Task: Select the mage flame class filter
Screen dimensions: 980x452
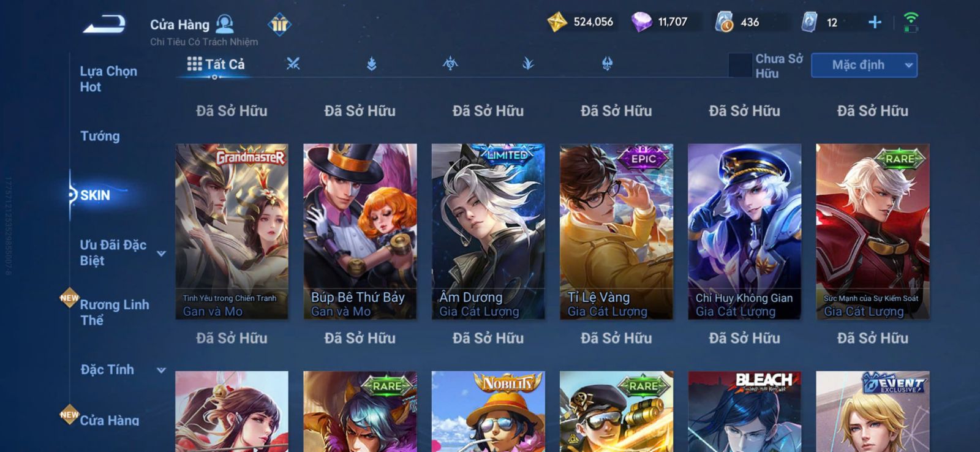Action: 371,63
